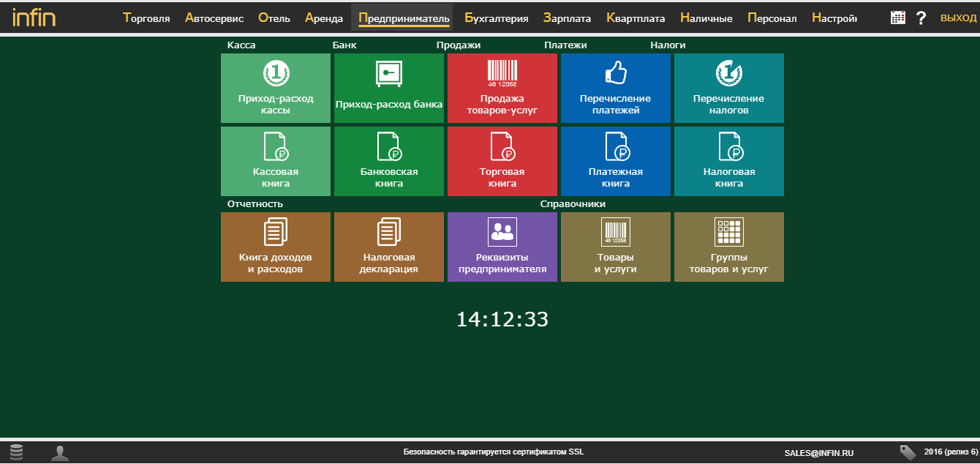Open Реквизиты предпринимателя tile
This screenshot has width=980, height=464.
(502, 247)
